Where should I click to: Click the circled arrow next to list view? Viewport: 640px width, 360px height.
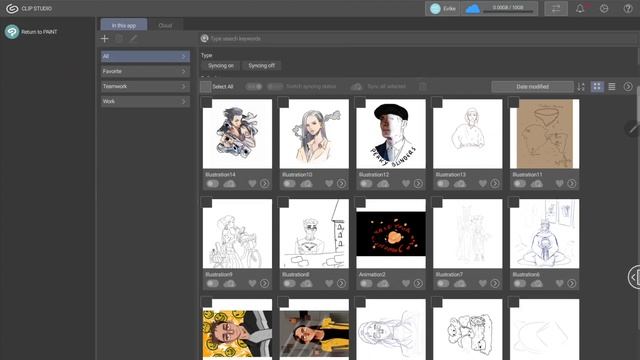[628, 87]
